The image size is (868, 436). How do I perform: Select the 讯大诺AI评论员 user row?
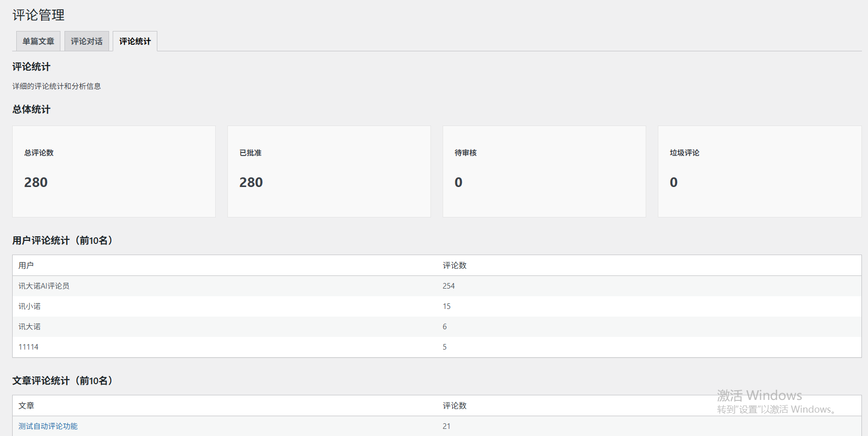coord(44,286)
